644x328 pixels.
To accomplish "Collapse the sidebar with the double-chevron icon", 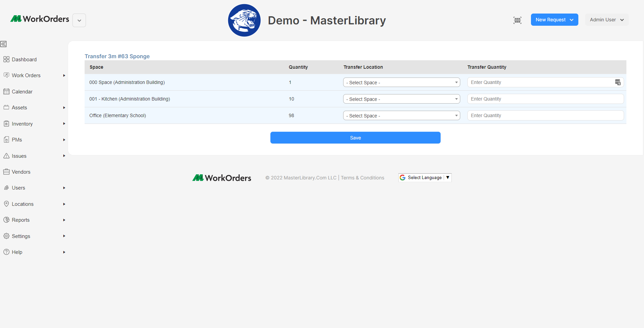I will [x=3, y=44].
